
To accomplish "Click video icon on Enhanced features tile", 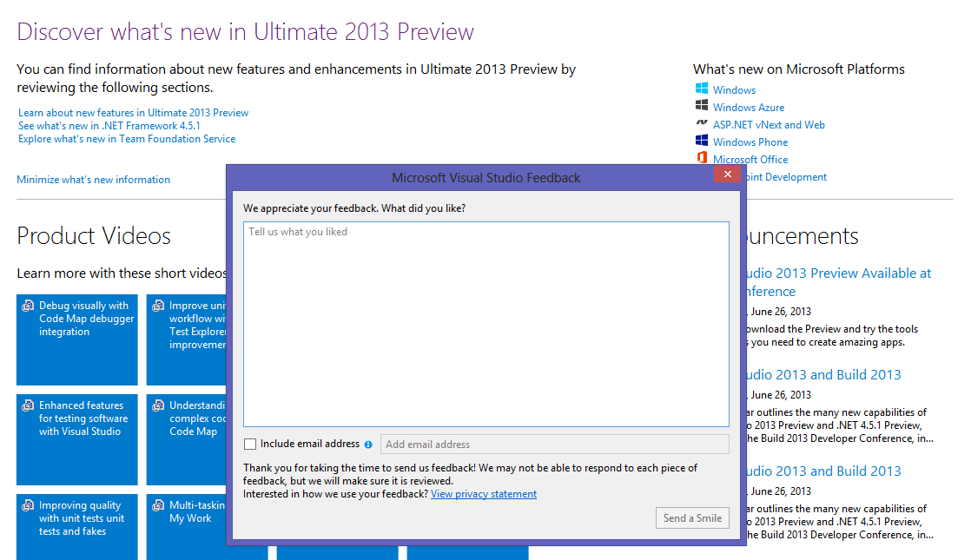I will (28, 405).
